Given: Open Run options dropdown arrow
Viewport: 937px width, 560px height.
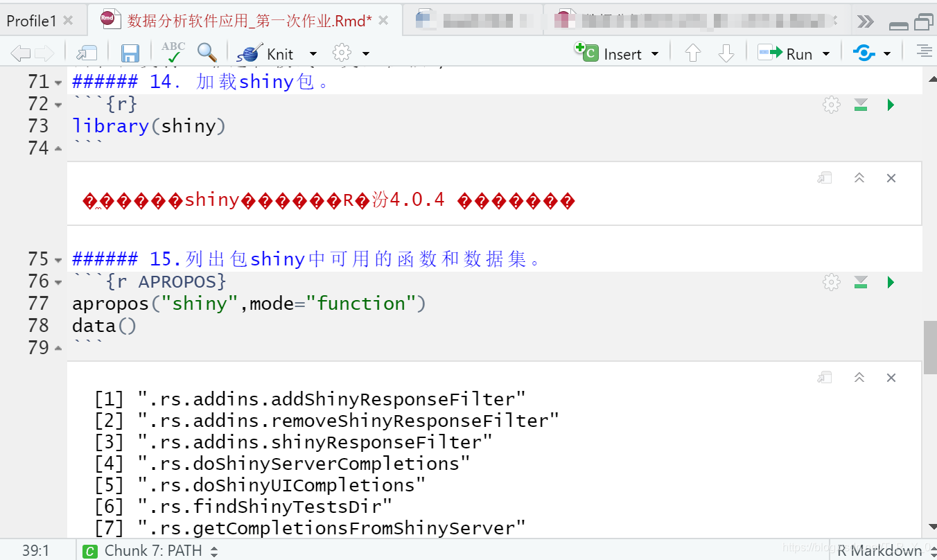Looking at the screenshot, I should coord(826,54).
